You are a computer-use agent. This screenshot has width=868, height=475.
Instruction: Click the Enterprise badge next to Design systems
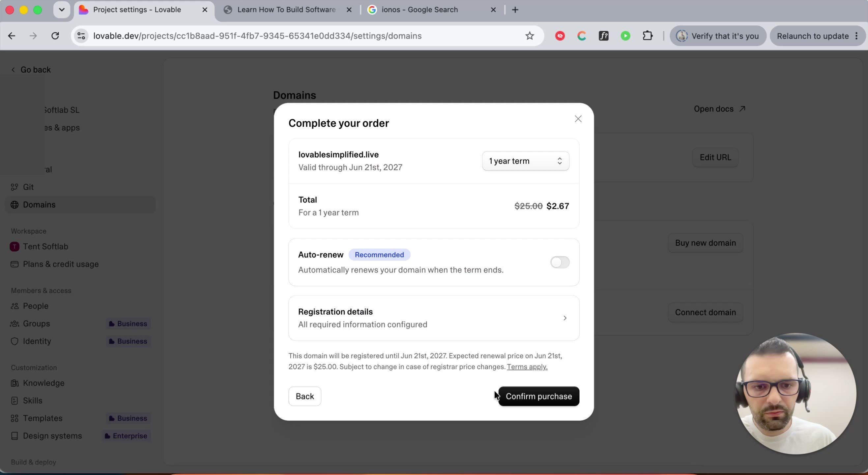tap(126, 436)
